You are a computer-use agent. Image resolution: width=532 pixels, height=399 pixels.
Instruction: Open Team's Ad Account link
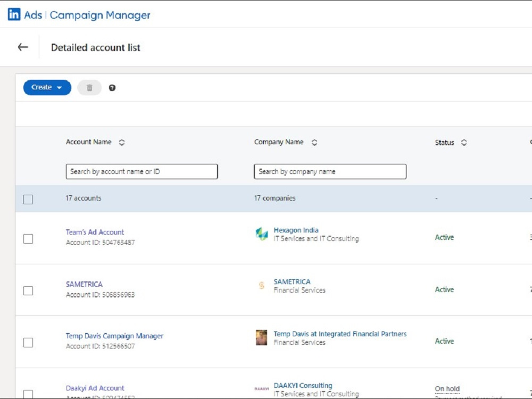95,232
